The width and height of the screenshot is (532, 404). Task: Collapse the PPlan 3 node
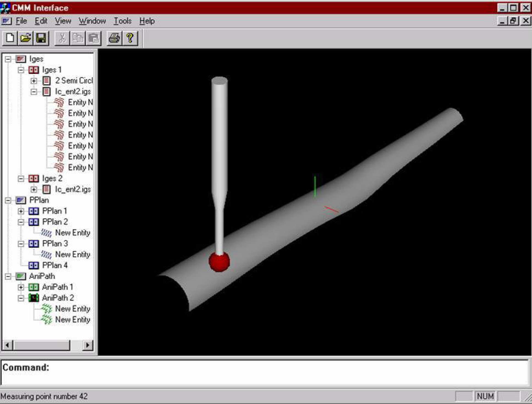21,244
